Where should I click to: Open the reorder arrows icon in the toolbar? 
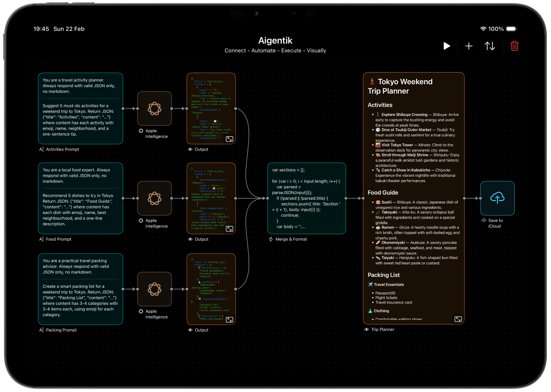[490, 46]
